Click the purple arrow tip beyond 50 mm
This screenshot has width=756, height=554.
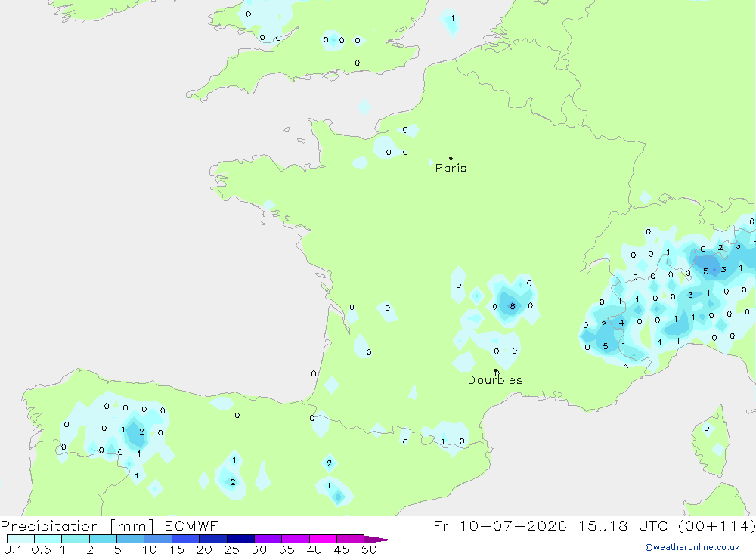tap(378, 540)
